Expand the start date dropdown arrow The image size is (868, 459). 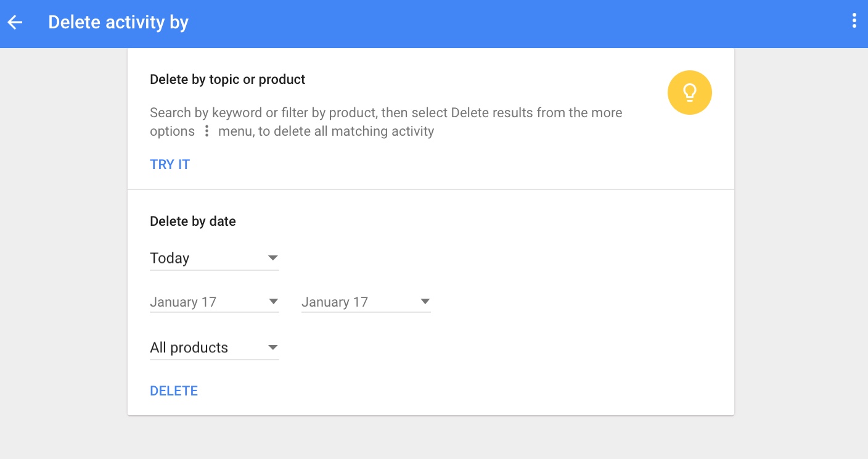[273, 302]
